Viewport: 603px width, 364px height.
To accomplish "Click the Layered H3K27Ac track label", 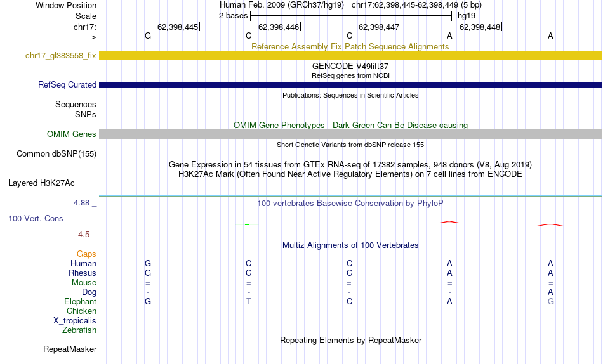I will 41,183.
